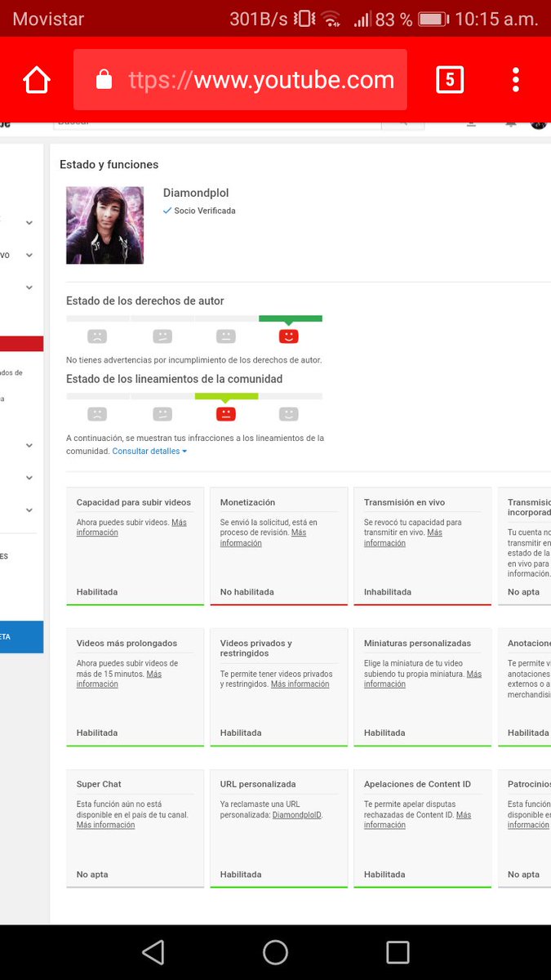Click the saddest gray face under lineamientos de la comunidad
This screenshot has height=980, width=551.
(97, 413)
